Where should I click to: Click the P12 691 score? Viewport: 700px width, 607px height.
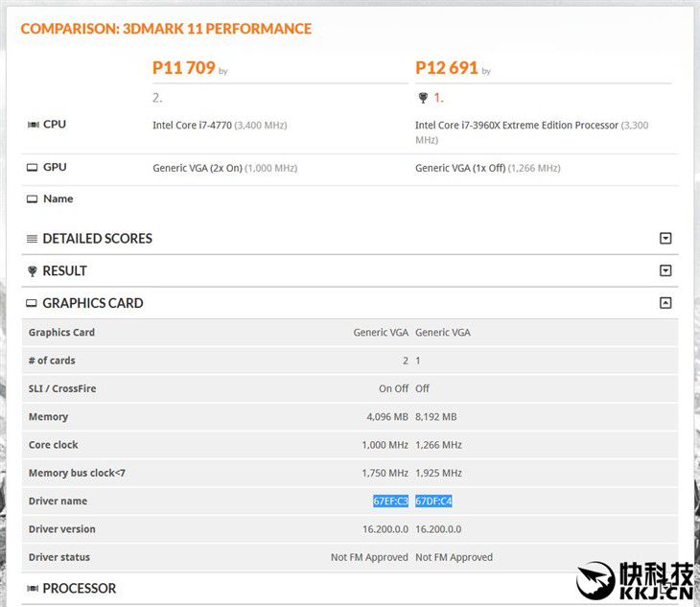[447, 68]
